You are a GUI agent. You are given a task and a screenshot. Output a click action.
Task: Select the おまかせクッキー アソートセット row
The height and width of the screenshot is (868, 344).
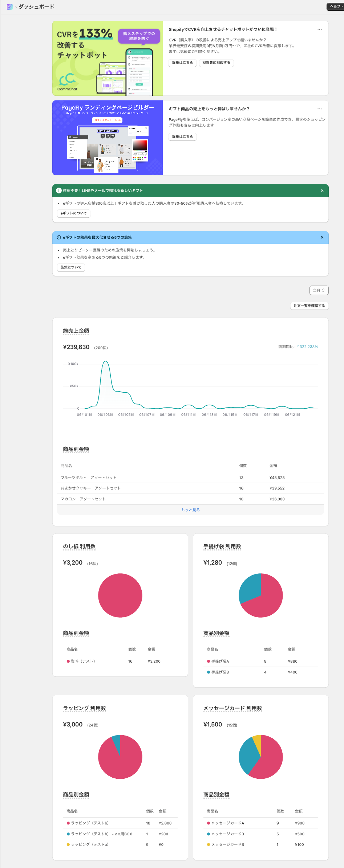click(190, 488)
